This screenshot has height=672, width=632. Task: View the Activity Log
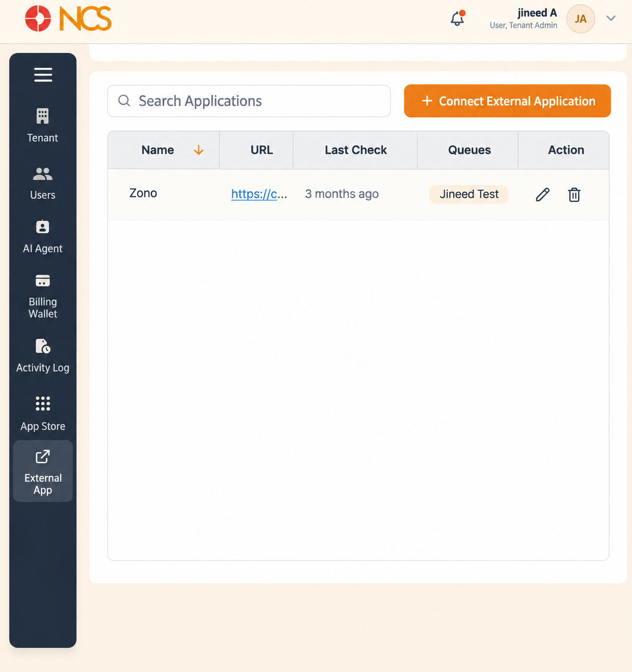[43, 356]
